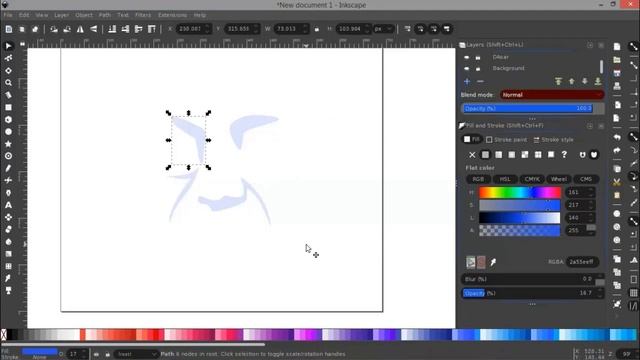The image size is (640, 360).
Task: Raise layer one step up
Action: 571,82
